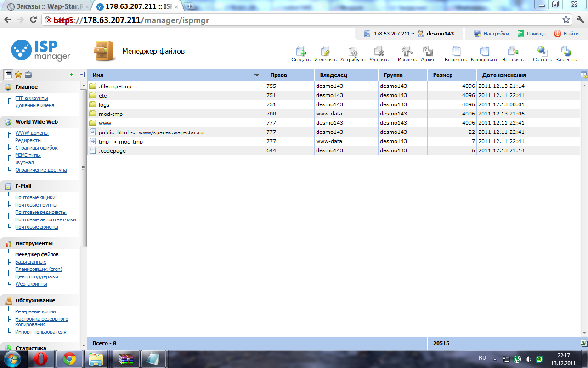The height and width of the screenshot is (368, 588).
Task: Click the Изменить (edit) toolbar icon
Action: pyautogui.click(x=325, y=52)
